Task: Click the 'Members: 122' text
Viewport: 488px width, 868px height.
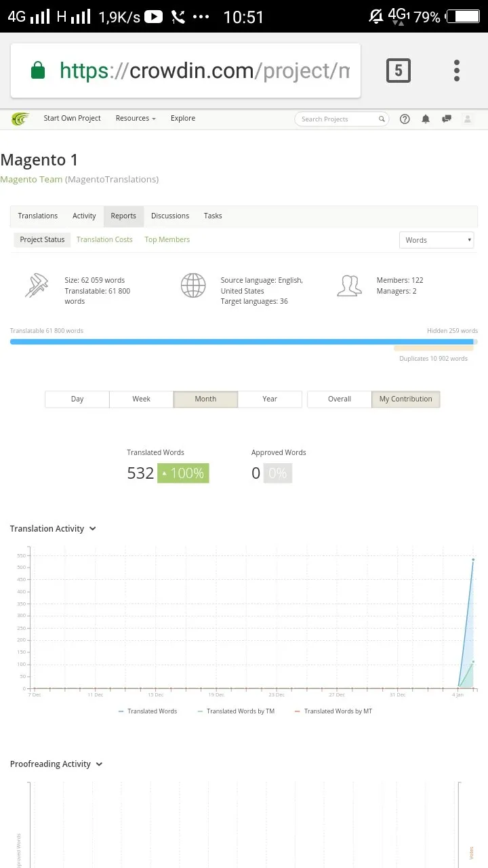Action: click(x=400, y=280)
